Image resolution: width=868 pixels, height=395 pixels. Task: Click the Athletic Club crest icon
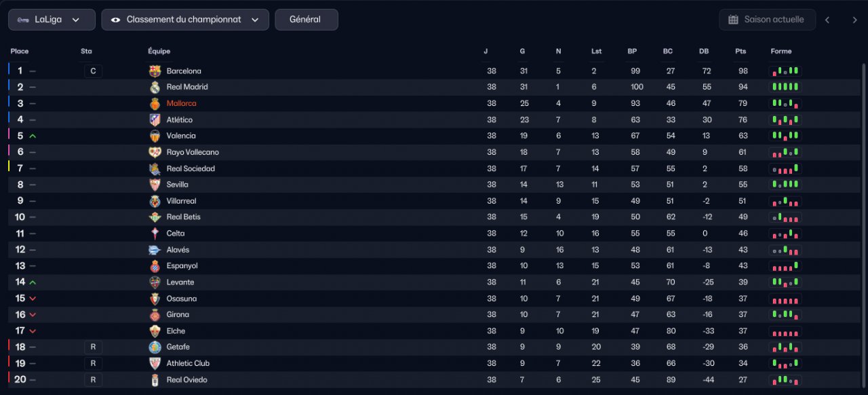point(155,363)
